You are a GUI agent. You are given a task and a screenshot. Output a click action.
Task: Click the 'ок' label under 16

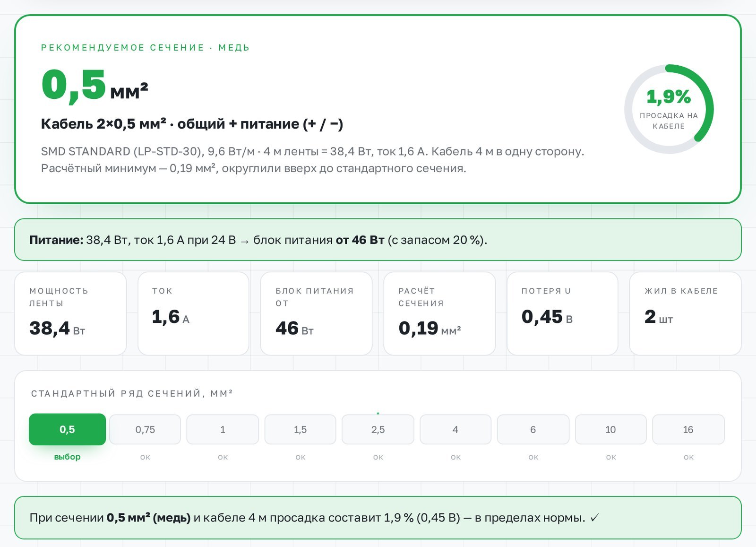point(688,457)
